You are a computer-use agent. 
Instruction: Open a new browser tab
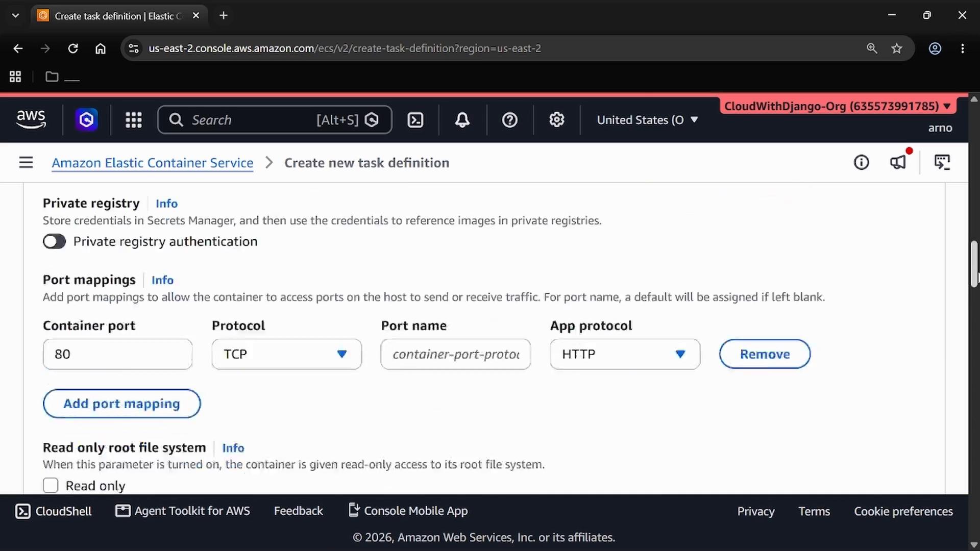coord(223,15)
